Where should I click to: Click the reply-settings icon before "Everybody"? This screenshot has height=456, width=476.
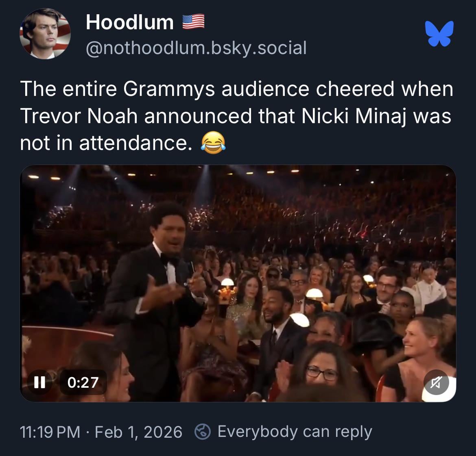(201, 432)
